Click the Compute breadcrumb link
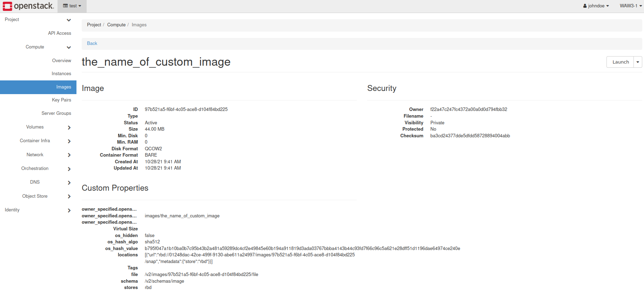This screenshot has height=302, width=644. click(116, 25)
